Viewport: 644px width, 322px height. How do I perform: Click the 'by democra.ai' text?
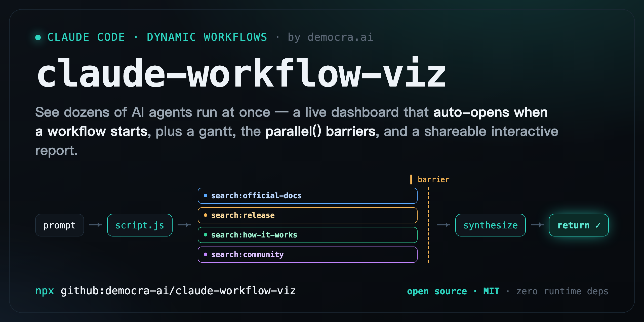click(330, 37)
